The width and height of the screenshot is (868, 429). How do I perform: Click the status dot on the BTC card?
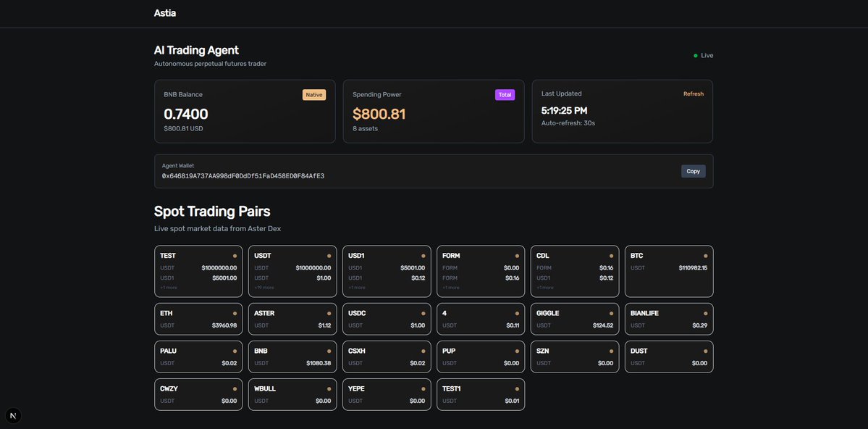tap(705, 256)
